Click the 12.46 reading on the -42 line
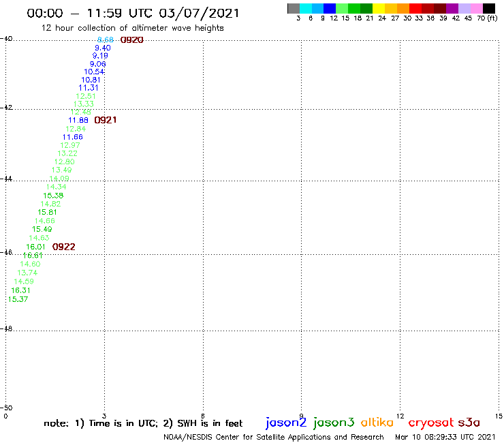The height and width of the screenshot is (443, 504). coord(80,112)
